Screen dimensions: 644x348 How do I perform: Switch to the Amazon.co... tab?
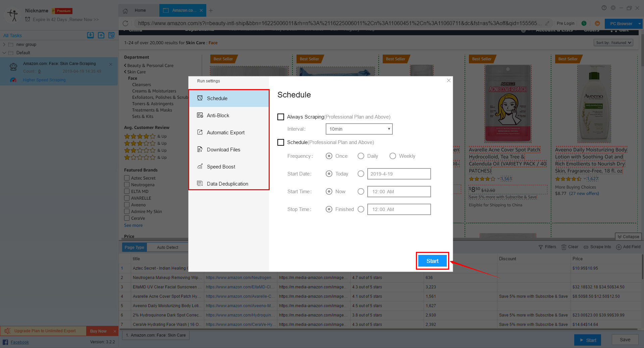(x=183, y=10)
